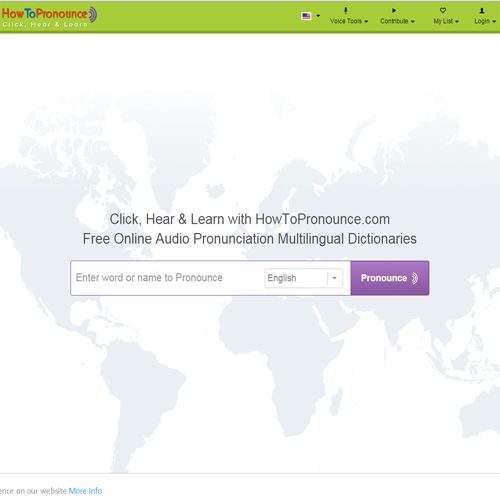The width and height of the screenshot is (500, 500).
Task: Follow the More info link
Action: [x=85, y=491]
